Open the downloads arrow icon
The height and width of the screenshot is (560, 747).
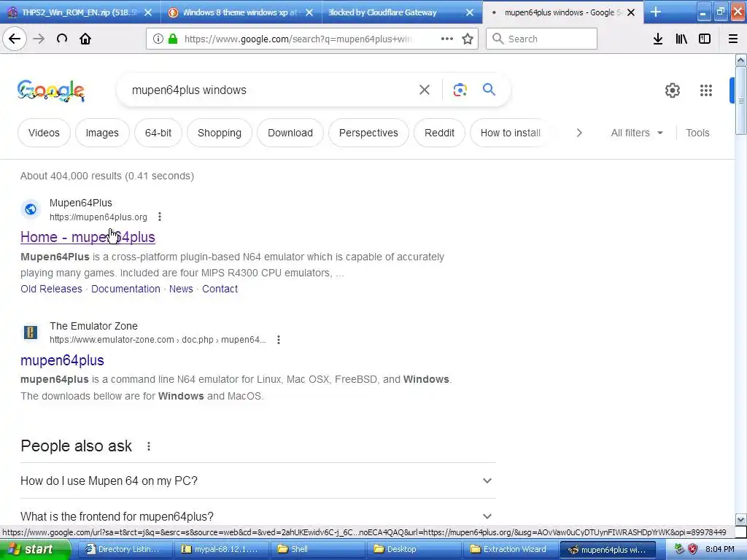point(658,39)
